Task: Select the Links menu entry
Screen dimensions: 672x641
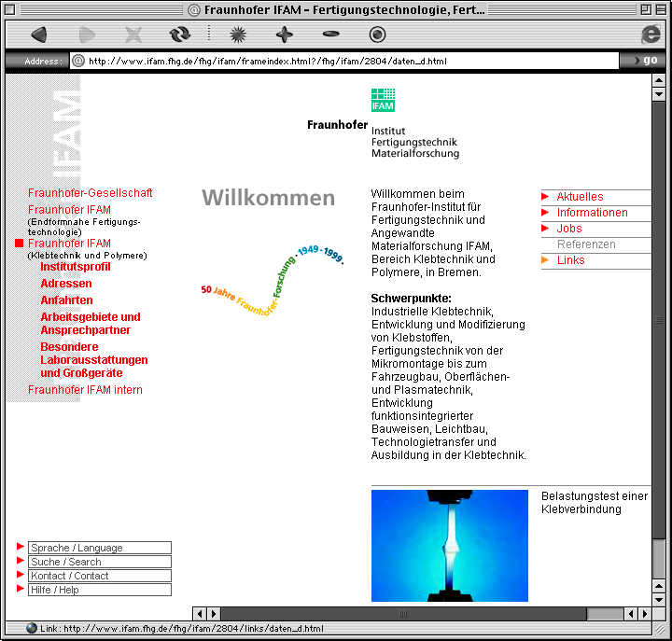Action: (570, 259)
